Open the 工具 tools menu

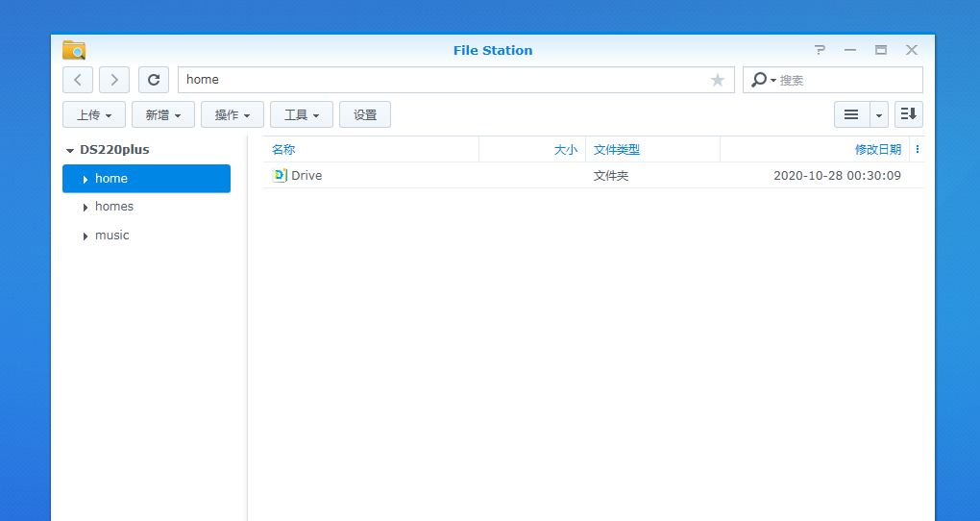pos(302,114)
